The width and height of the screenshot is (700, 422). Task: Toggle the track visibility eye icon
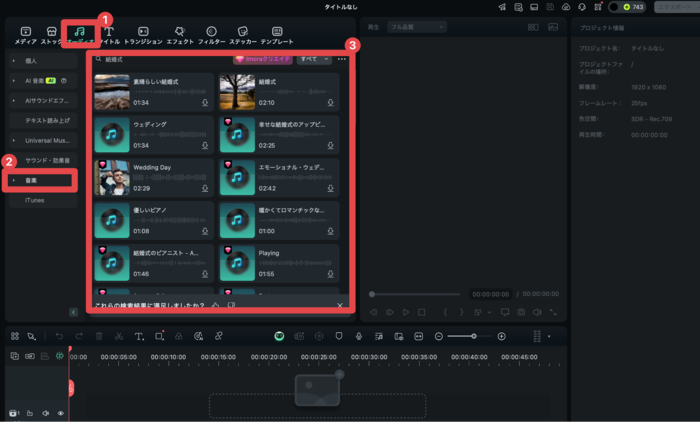tap(61, 412)
